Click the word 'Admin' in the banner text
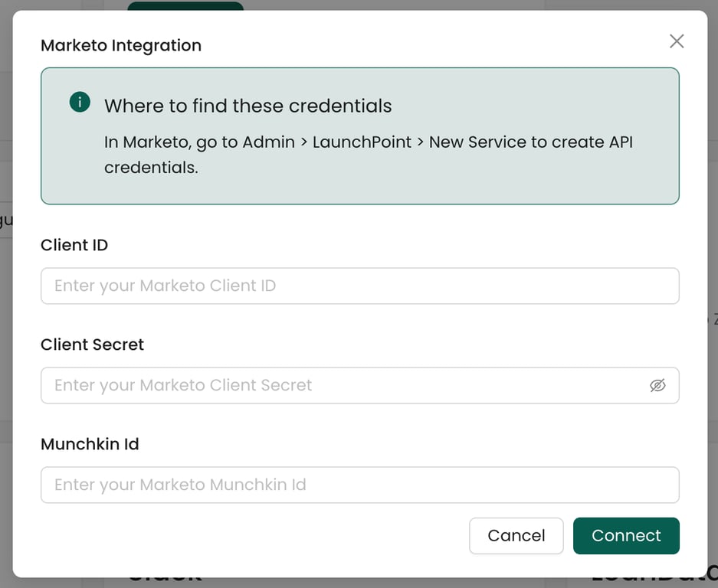This screenshot has height=588, width=718. point(268,142)
